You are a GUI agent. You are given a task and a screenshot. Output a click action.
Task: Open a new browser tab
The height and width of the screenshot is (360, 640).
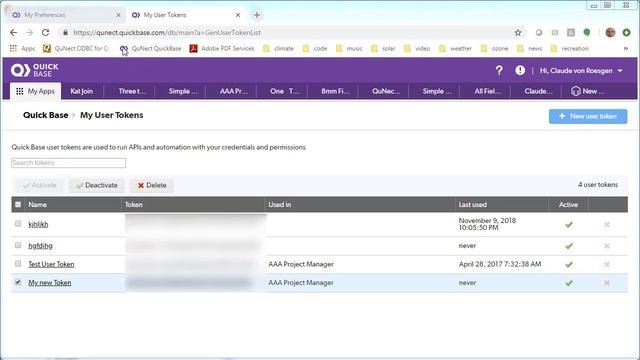point(257,15)
